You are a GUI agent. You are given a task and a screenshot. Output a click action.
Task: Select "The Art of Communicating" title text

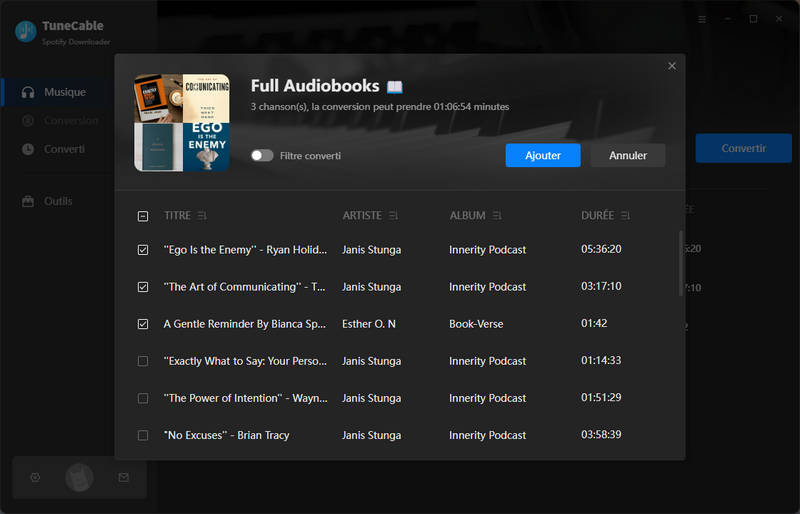tap(244, 287)
